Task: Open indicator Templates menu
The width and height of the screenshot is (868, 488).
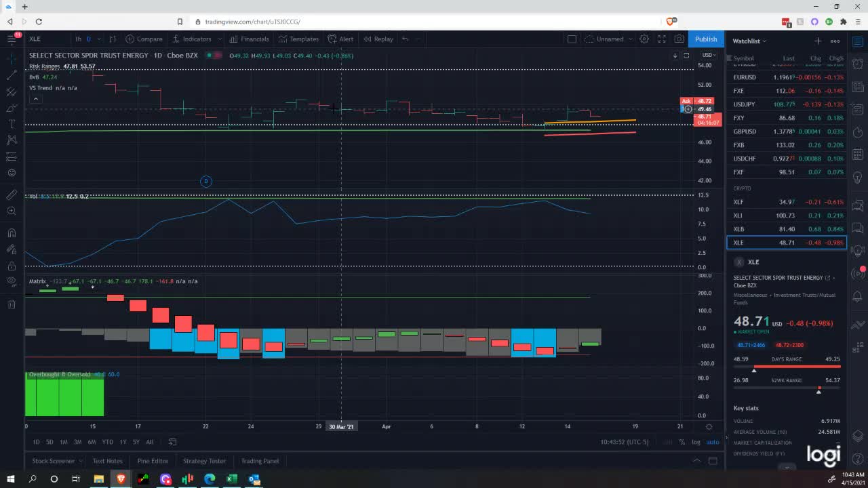Action: tap(298, 39)
